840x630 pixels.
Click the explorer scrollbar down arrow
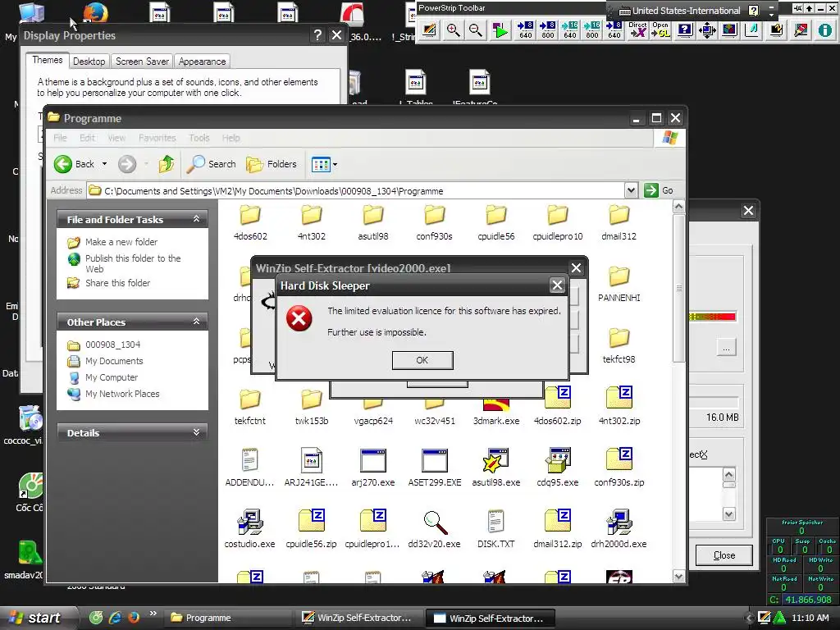(x=678, y=577)
